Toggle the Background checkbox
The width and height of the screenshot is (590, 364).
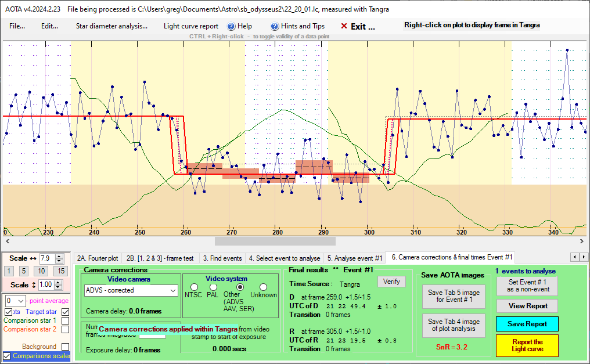point(65,347)
